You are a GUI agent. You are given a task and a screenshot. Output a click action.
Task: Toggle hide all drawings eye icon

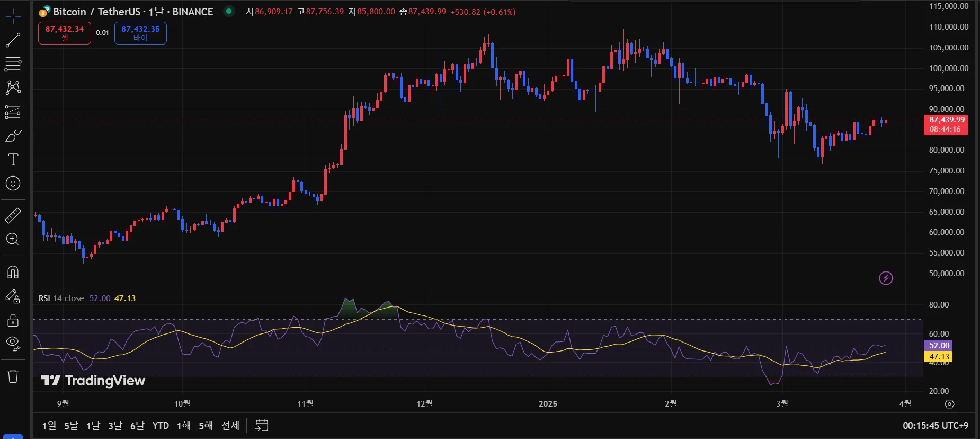coord(13,344)
